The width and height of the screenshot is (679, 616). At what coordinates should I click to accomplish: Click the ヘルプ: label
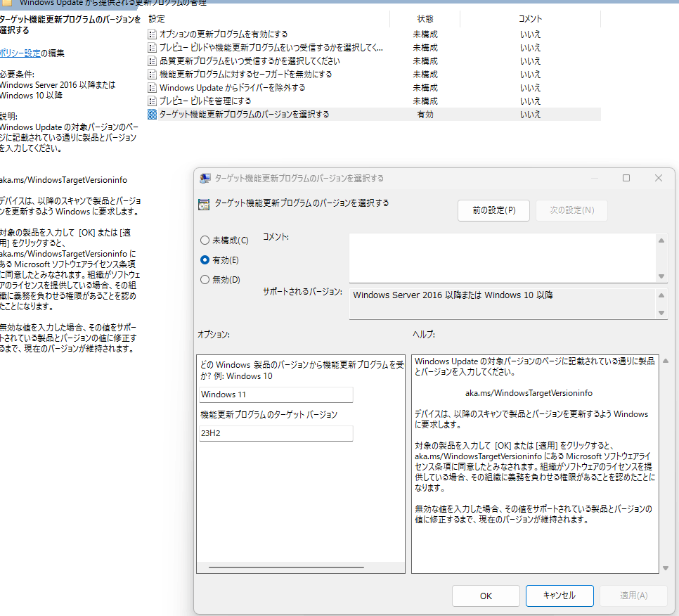(x=424, y=335)
